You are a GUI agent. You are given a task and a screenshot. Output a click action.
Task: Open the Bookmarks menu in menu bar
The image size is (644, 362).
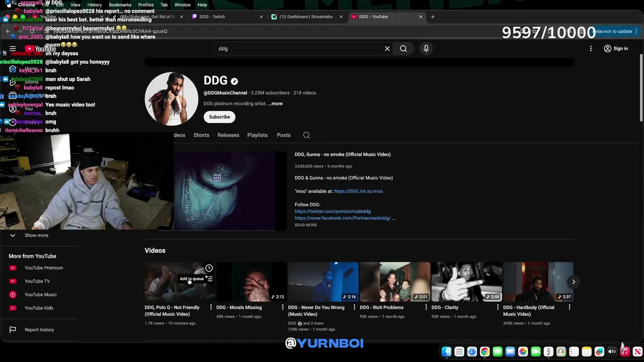pos(120,5)
